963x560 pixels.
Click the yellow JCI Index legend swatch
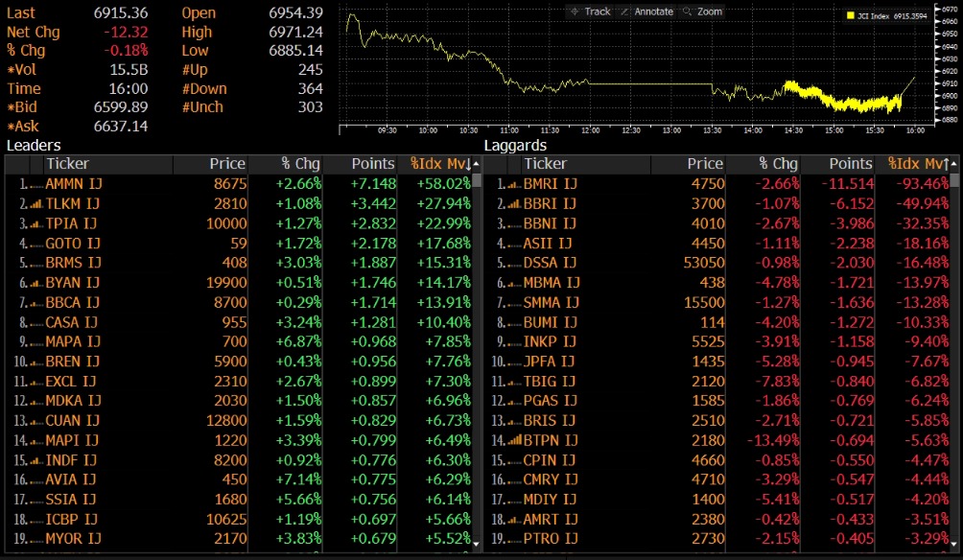(851, 15)
